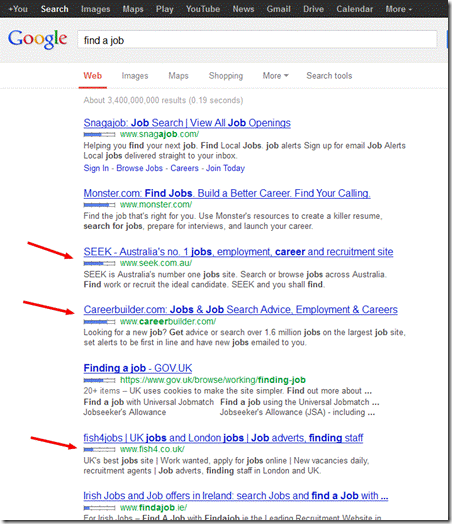Click Snagajob's Careers sitelink
452x524 pixels.
point(184,168)
